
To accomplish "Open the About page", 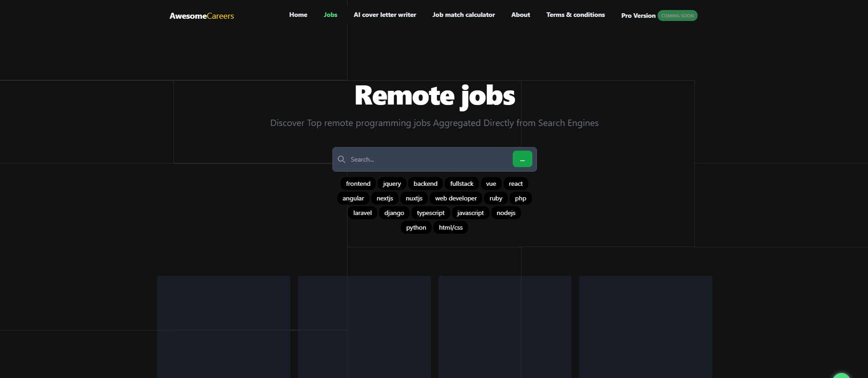I will pos(521,15).
